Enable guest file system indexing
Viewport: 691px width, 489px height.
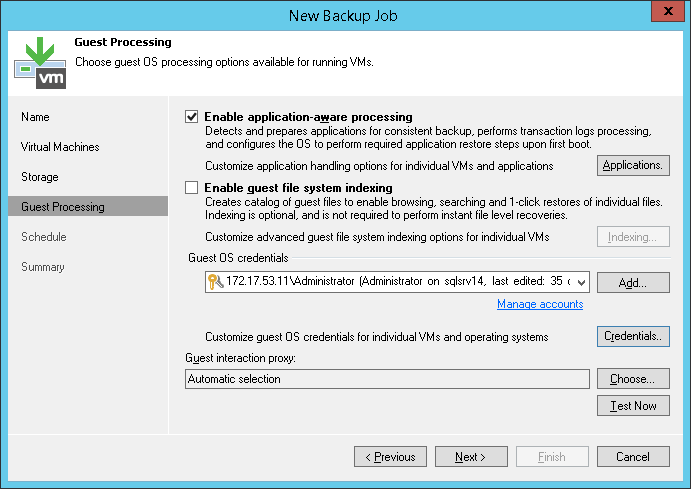click(x=193, y=187)
